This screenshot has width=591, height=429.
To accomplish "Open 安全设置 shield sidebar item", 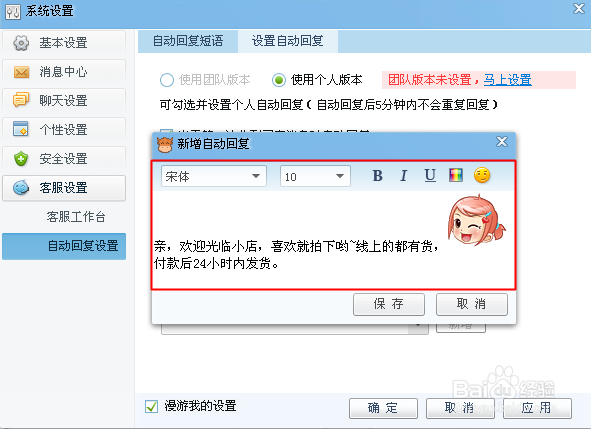I will (64, 159).
